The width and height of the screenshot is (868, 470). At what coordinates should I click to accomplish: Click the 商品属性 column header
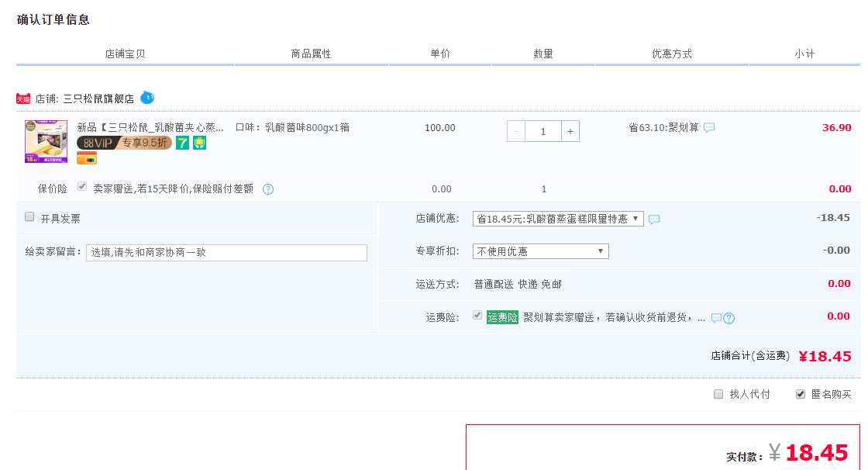[x=311, y=54]
